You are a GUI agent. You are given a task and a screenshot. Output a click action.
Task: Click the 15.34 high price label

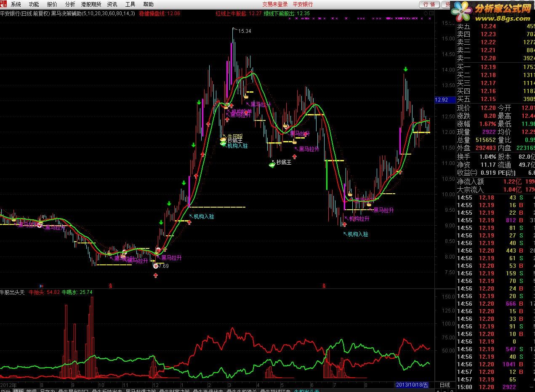pos(245,31)
